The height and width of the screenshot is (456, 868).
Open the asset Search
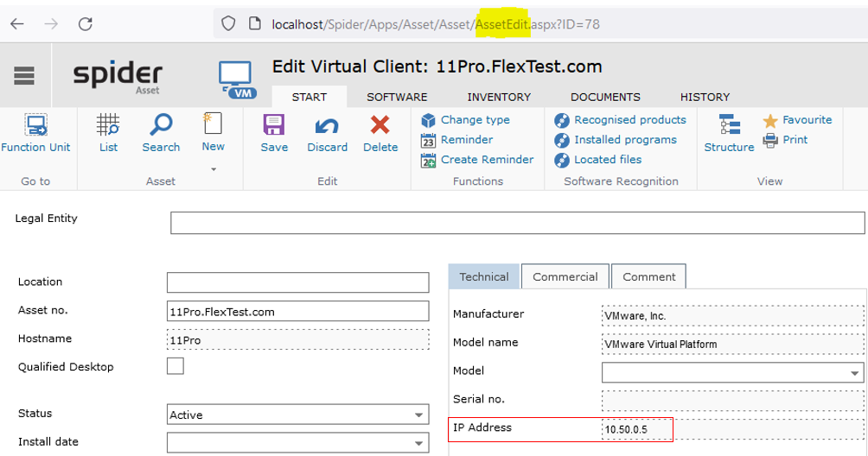coord(161,133)
